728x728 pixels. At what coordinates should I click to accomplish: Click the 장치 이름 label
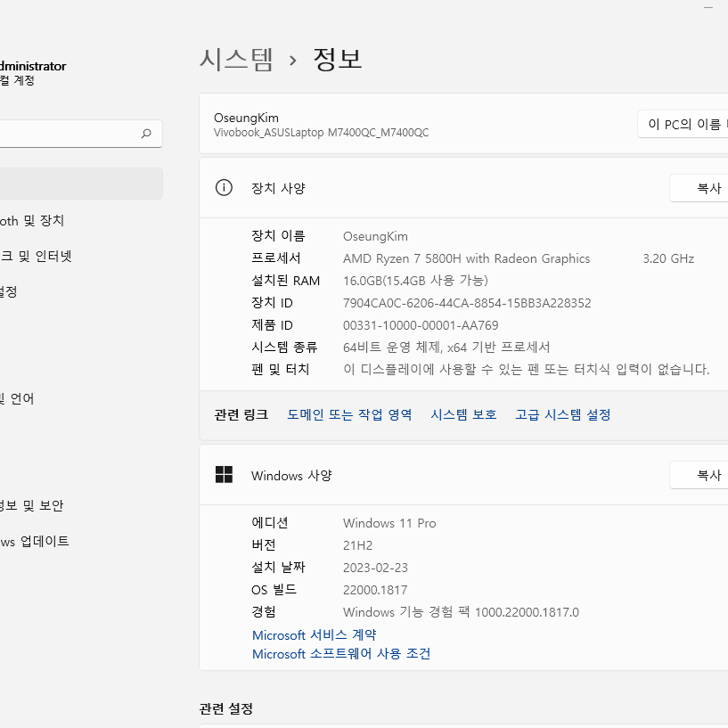tap(278, 235)
